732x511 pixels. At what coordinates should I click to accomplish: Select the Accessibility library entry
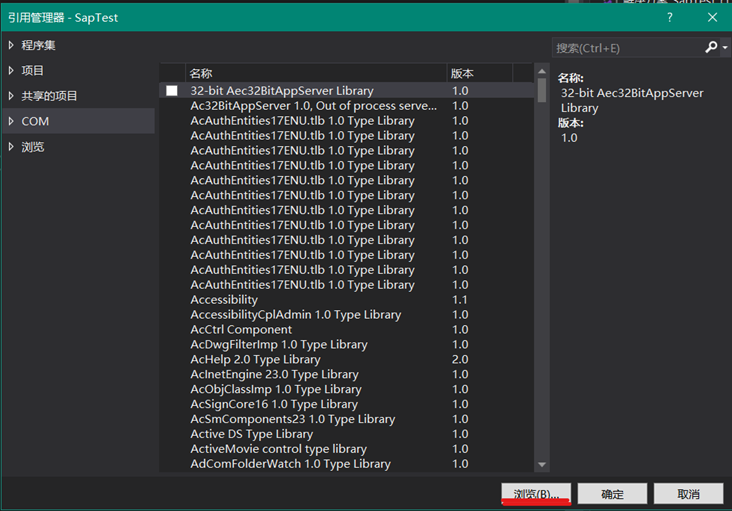click(224, 300)
